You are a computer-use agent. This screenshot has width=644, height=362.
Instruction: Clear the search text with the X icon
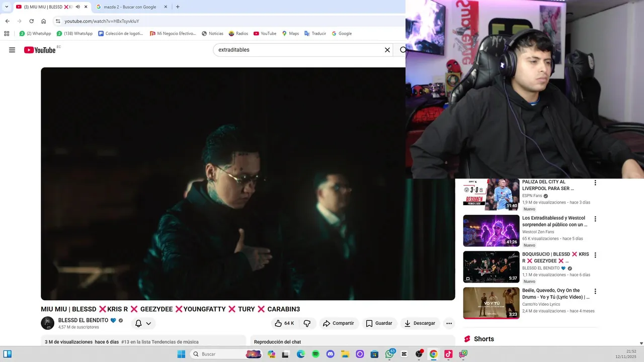click(x=387, y=50)
